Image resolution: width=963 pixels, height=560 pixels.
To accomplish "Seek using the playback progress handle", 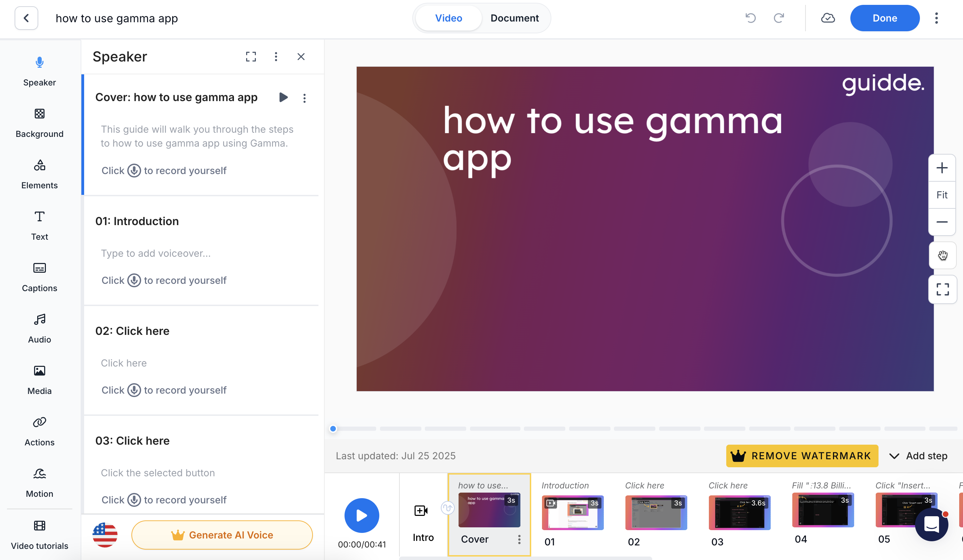I will [x=333, y=429].
